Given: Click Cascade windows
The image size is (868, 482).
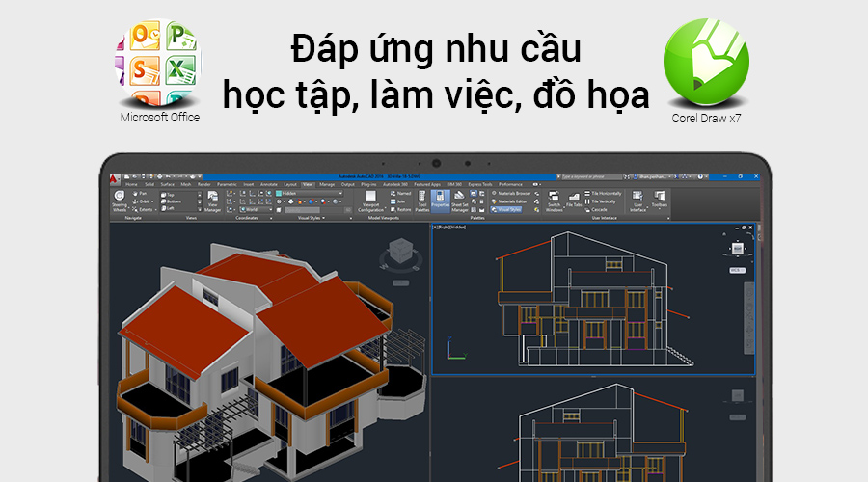Looking at the screenshot, I should tap(596, 210).
